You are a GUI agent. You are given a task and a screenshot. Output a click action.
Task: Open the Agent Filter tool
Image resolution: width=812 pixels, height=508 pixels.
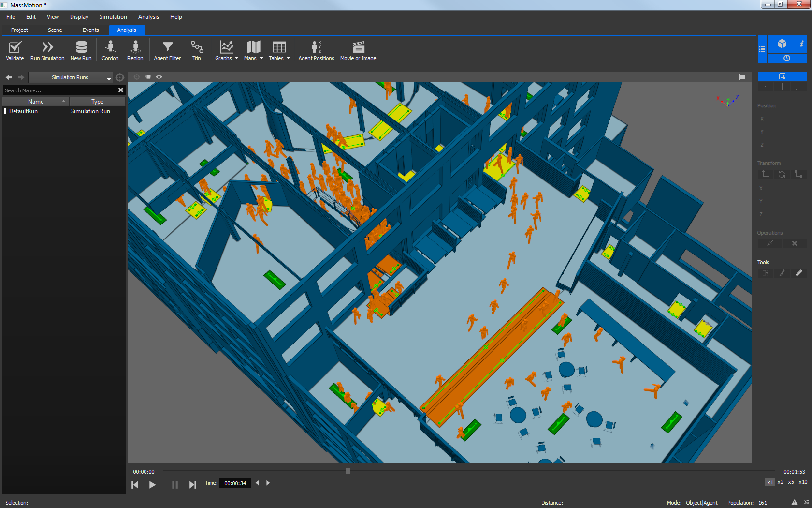tap(167, 47)
